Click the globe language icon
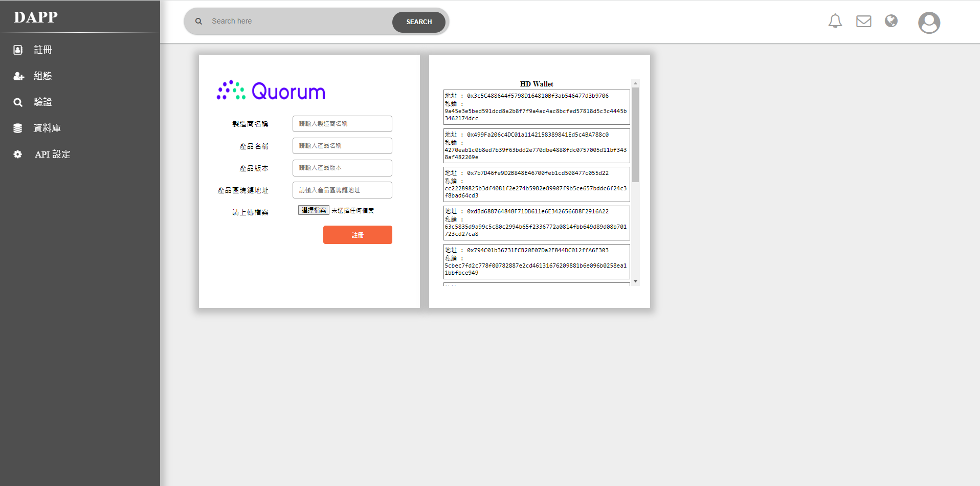The image size is (980, 486). [891, 21]
